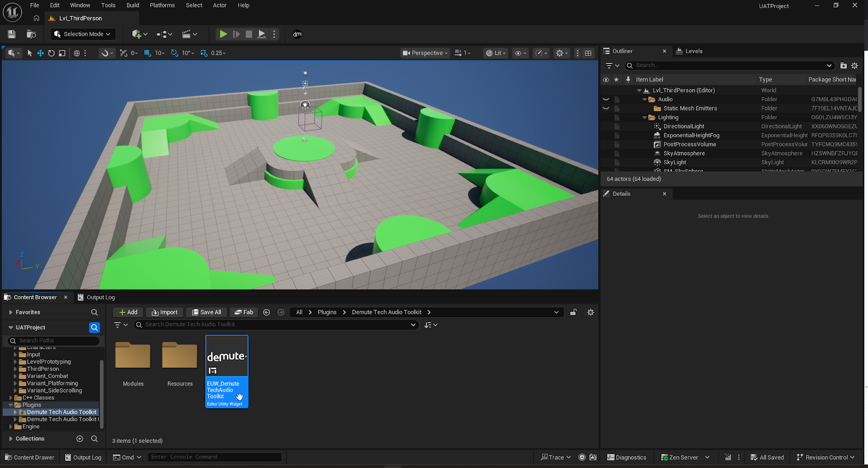Open the scale snap 0.25 dropdown
Screen dimensions: 868x468
pyautogui.click(x=218, y=53)
